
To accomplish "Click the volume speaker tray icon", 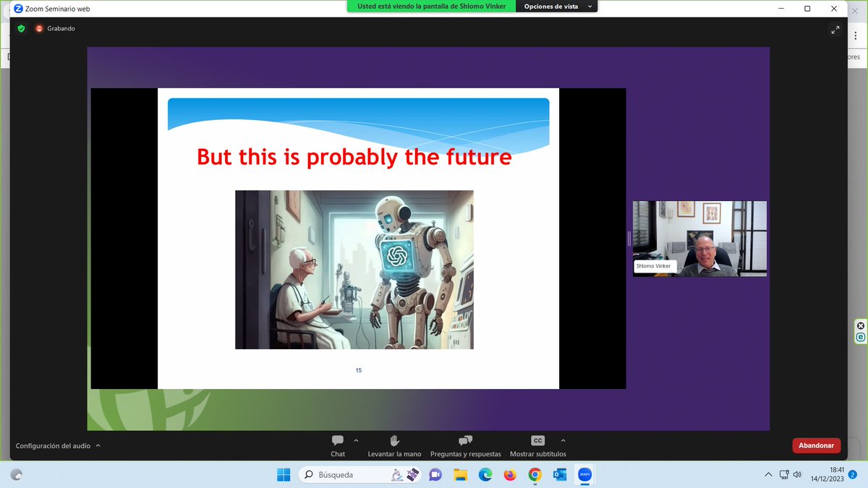I will 797,474.
